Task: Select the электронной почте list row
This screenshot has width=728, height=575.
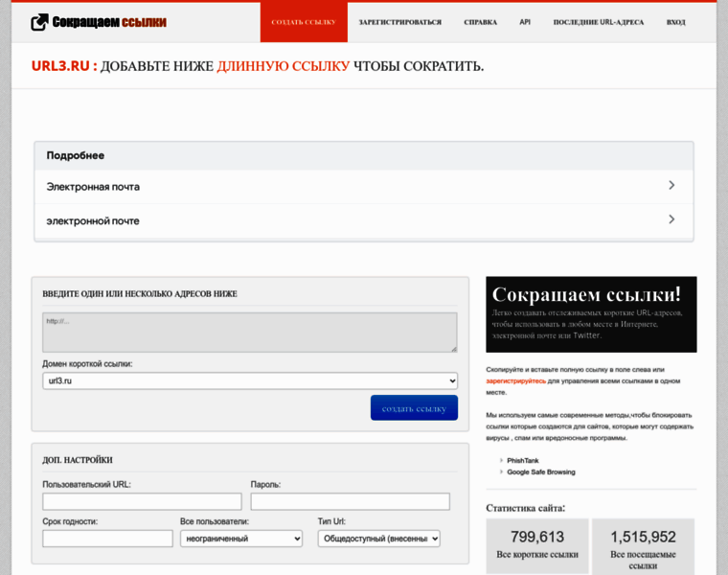Action: click(x=364, y=221)
